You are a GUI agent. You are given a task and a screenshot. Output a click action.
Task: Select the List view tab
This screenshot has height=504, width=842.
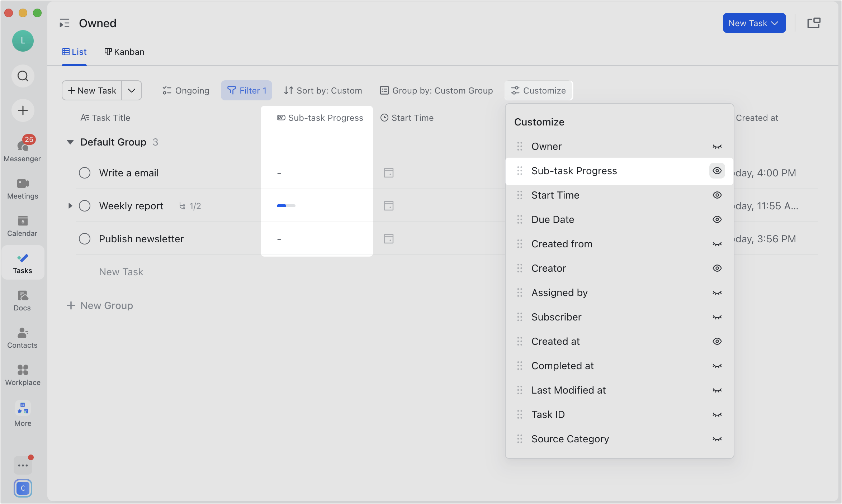click(74, 52)
